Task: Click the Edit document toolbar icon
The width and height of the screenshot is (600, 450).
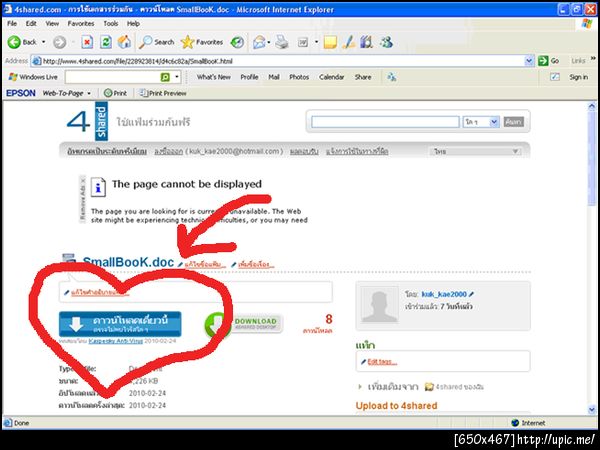Action: (x=303, y=42)
